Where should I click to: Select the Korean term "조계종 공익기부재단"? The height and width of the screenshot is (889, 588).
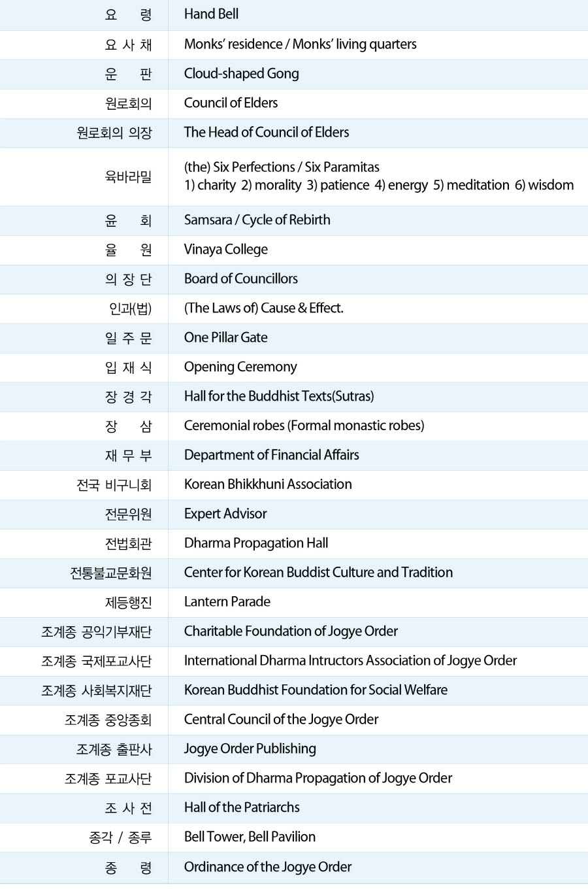coord(97,632)
